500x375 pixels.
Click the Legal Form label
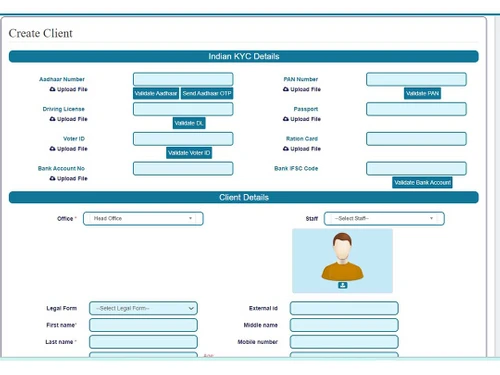(x=62, y=308)
